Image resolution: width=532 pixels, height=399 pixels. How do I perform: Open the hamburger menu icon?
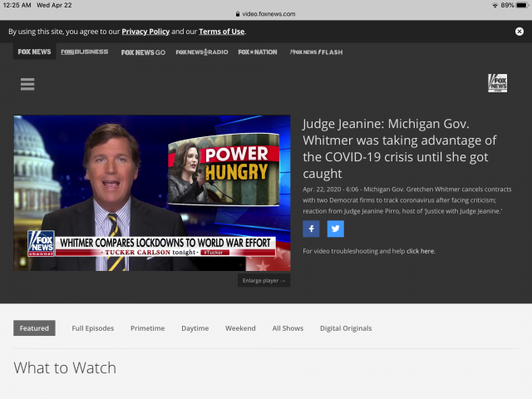click(27, 84)
